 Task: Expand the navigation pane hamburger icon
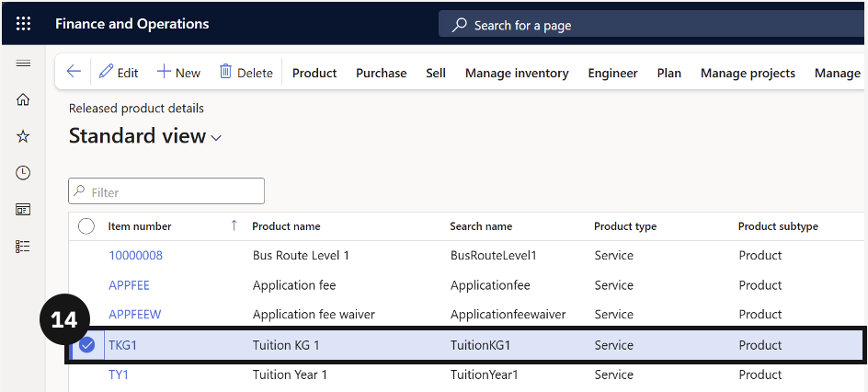point(23,63)
